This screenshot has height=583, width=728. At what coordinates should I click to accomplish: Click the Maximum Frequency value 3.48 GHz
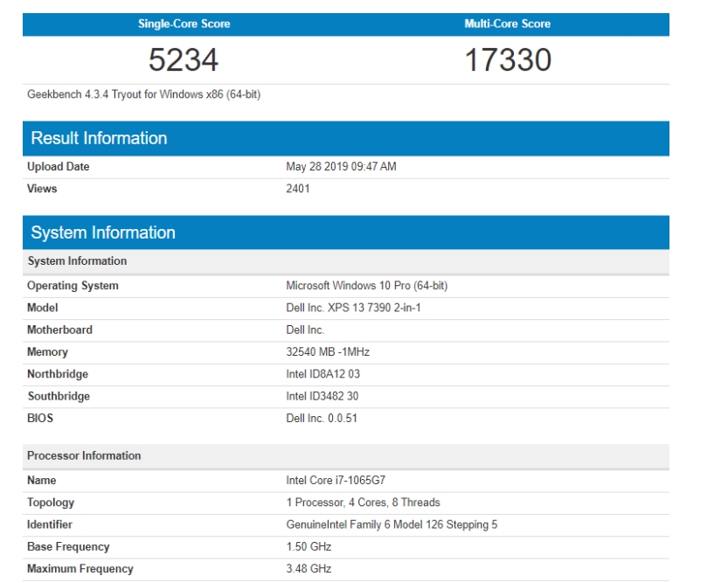[309, 569]
